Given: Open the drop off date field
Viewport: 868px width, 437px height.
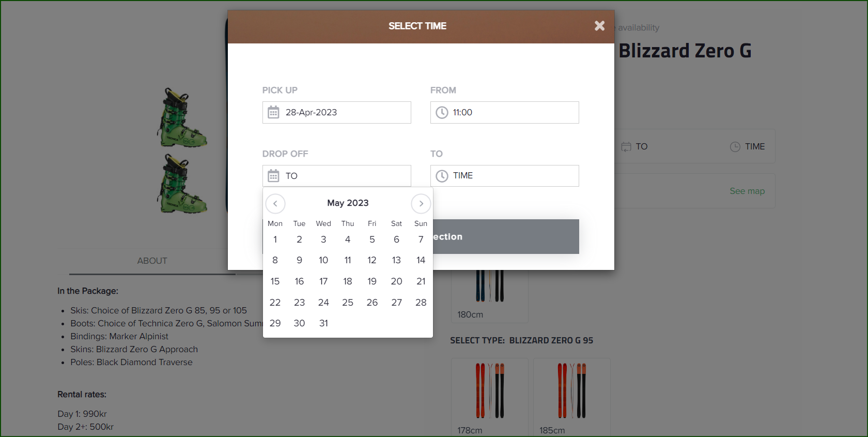Looking at the screenshot, I should point(337,176).
